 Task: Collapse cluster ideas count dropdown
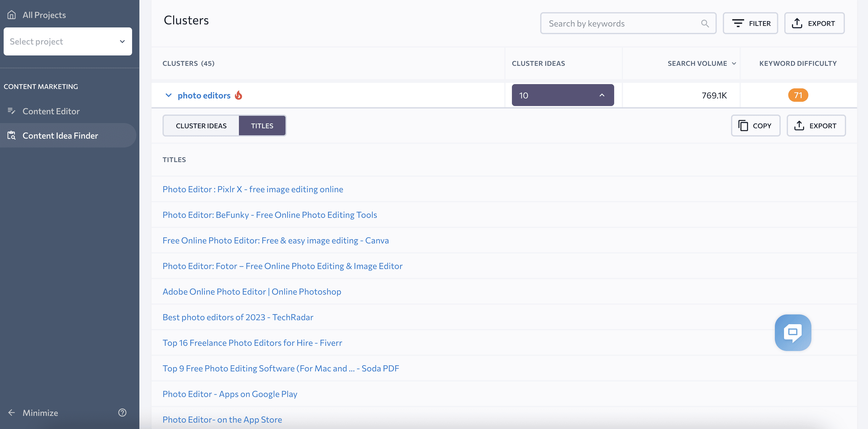click(x=600, y=95)
